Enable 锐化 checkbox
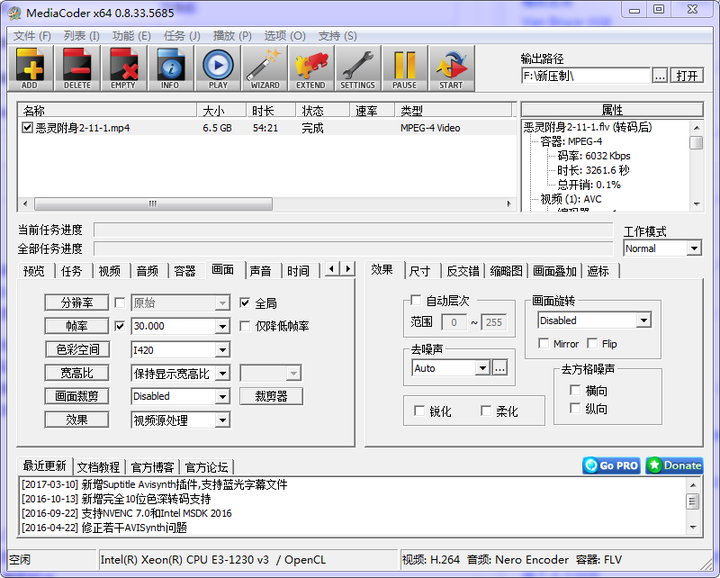Viewport: 720px width, 578px height. pos(419,410)
